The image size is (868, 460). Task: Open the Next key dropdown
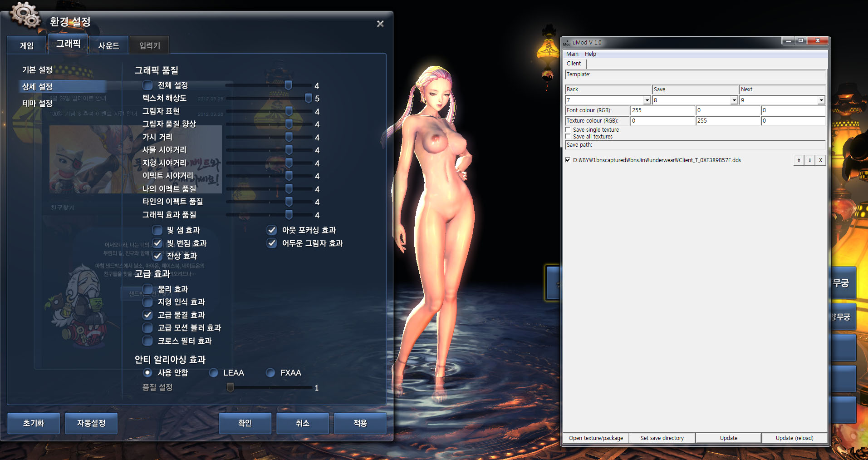click(821, 100)
